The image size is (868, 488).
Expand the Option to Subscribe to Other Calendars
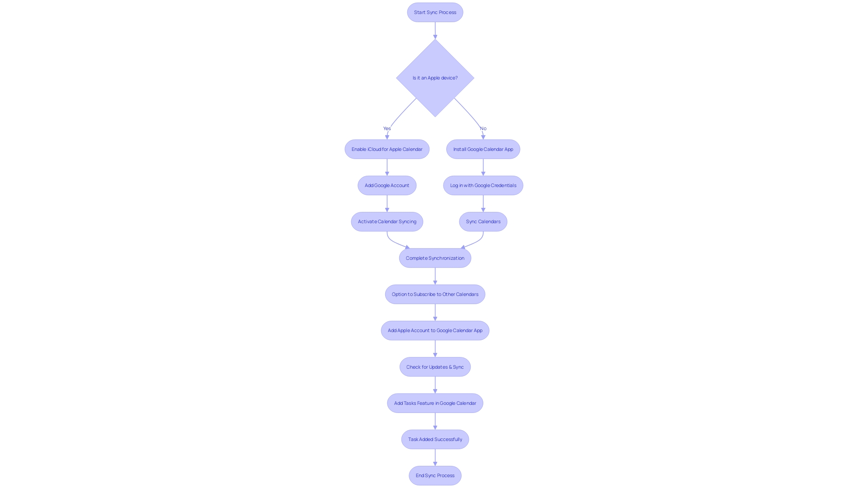click(434, 294)
